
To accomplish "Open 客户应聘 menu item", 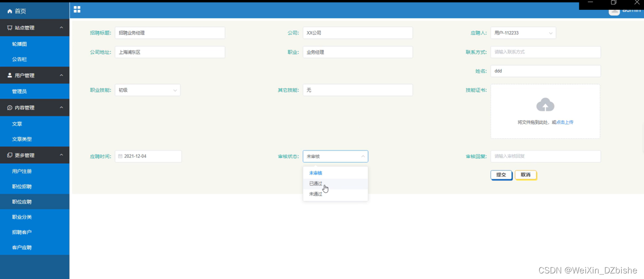I will click(34, 247).
